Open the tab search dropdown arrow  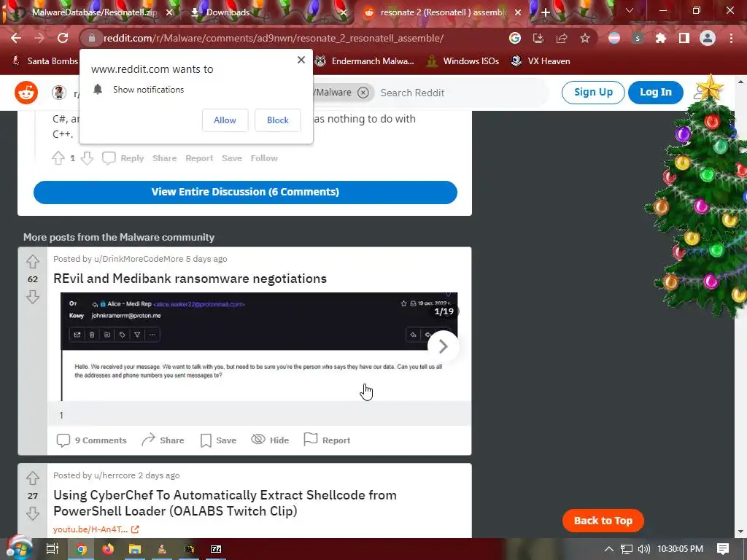coord(630,10)
